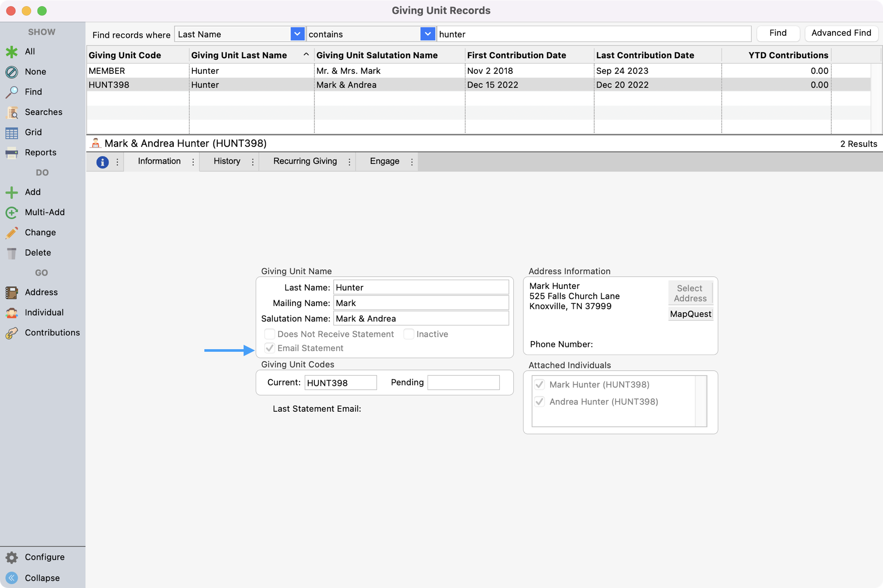Click the None circle icon in sidebar
This screenshot has height=588, width=883.
(x=12, y=72)
